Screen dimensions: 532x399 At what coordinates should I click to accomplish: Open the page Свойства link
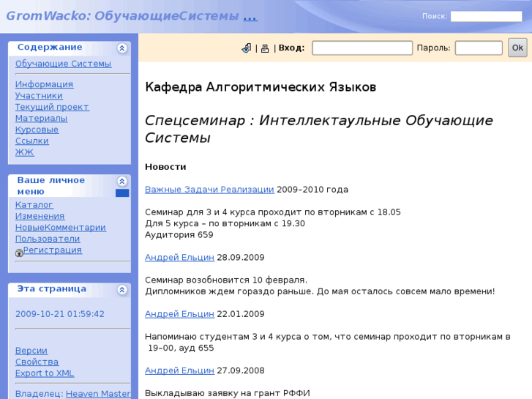[37, 362]
